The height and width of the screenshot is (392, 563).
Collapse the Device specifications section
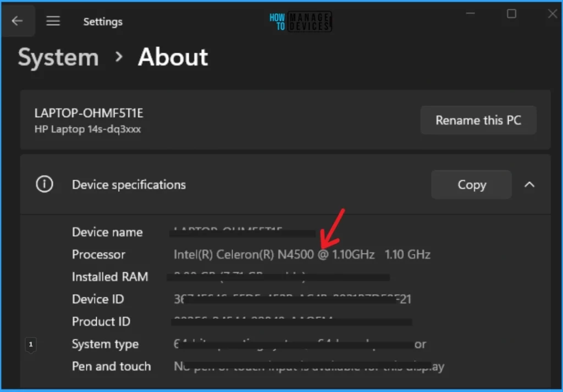click(529, 185)
